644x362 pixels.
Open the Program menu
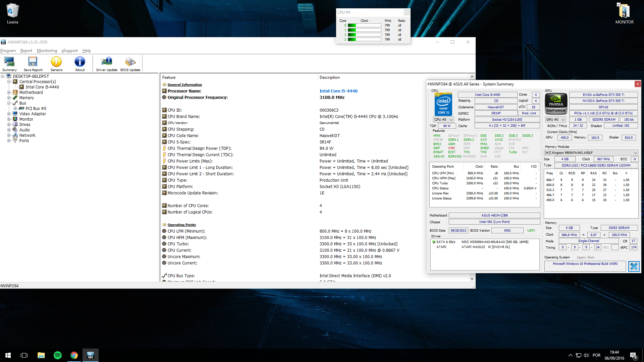click(x=8, y=51)
